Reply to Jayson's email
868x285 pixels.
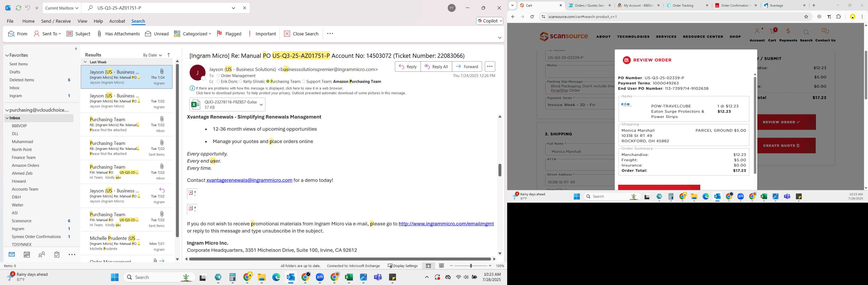click(x=408, y=66)
